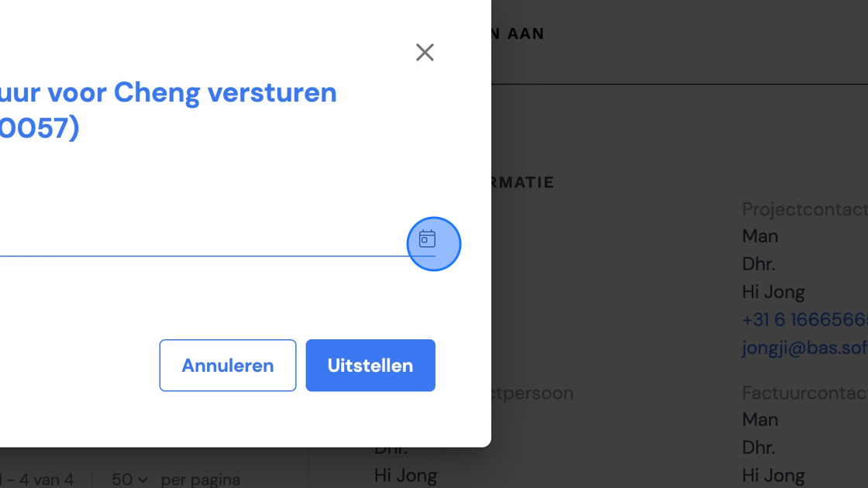The image size is (868, 488).
Task: Select the Factuurcontact label
Action: [805, 393]
